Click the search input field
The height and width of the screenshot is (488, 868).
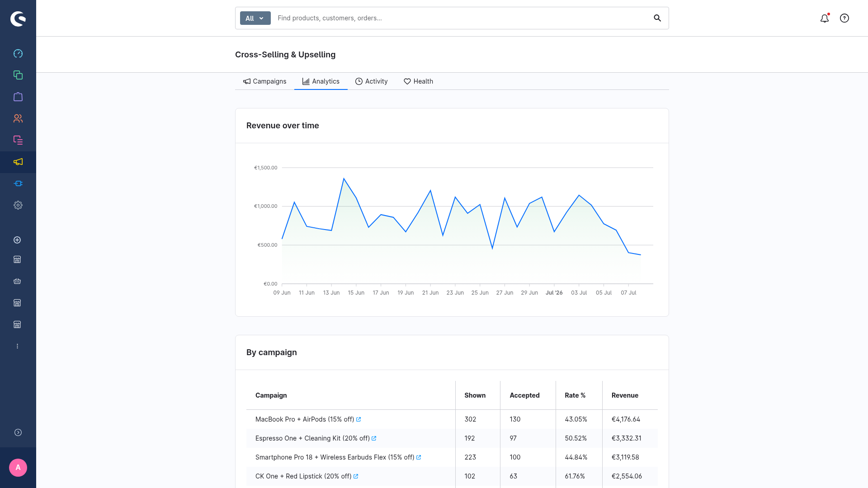(461, 18)
